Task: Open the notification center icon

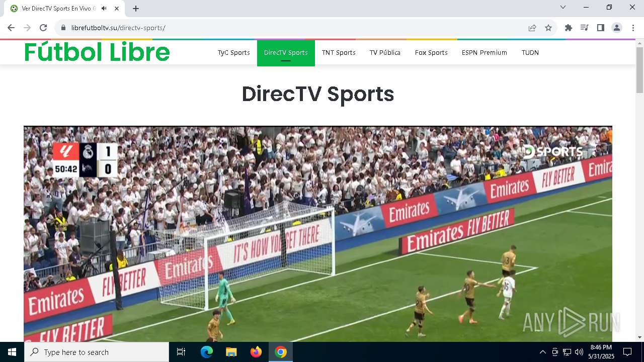Action: (x=627, y=352)
